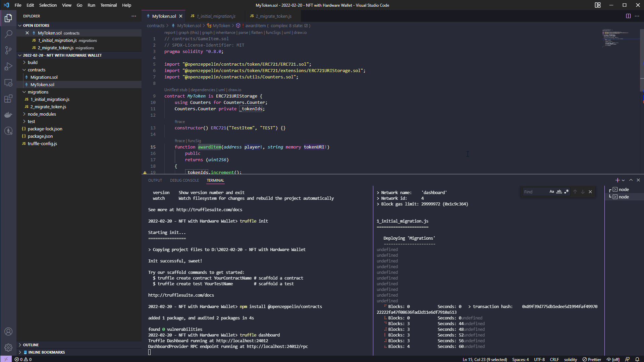Screen dimensions: 644x362
Task: Go to next match in terminal find
Action: click(583, 192)
